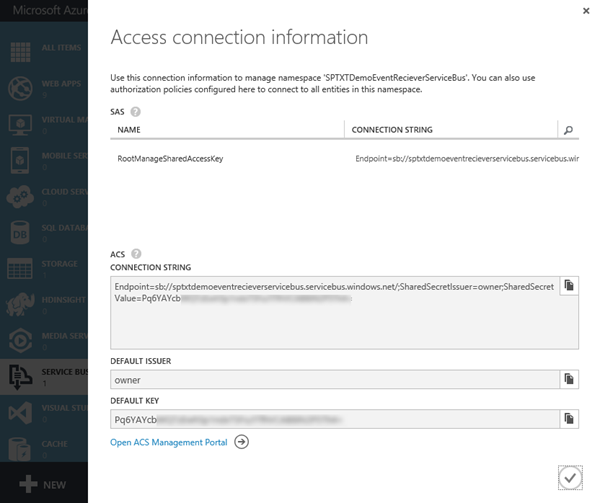
Task: Sort by the Name column header
Action: point(129,130)
